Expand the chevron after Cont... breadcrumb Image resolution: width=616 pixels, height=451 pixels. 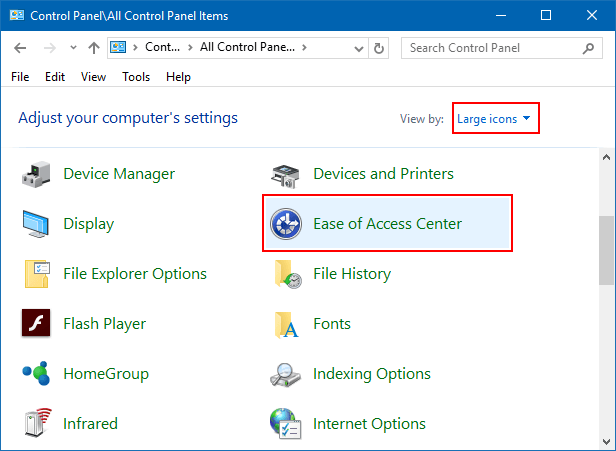click(190, 48)
